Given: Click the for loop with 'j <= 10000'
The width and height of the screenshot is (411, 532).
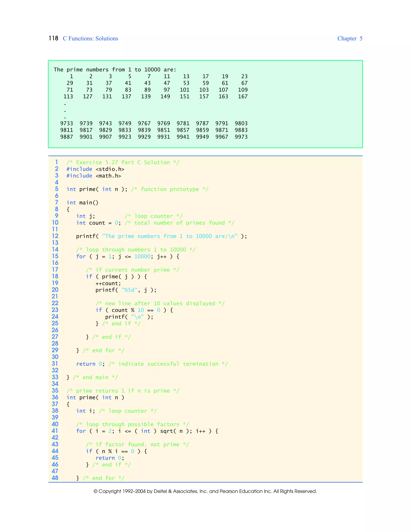Looking at the screenshot, I should [x=128, y=257].
